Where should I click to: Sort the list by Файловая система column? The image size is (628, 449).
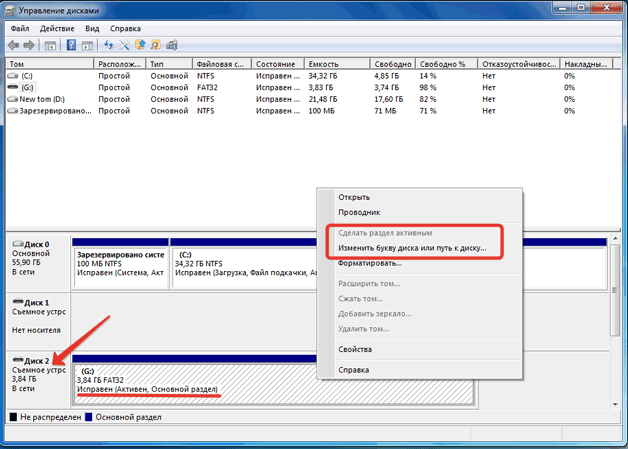tap(224, 63)
